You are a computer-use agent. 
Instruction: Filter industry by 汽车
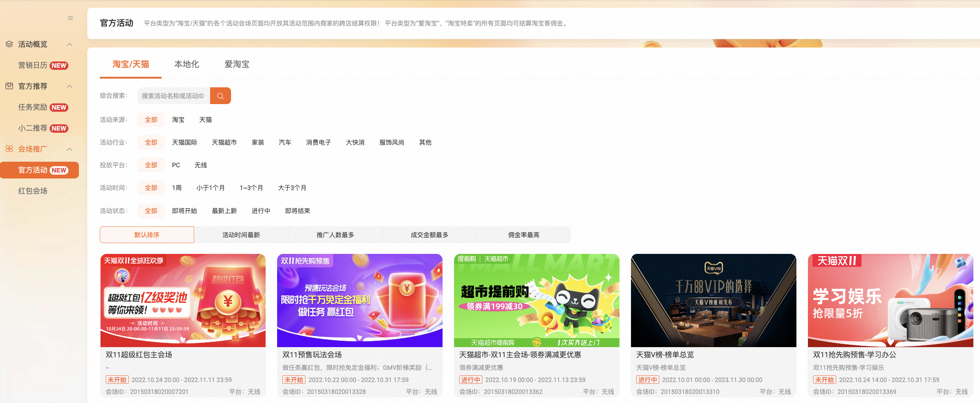[285, 142]
